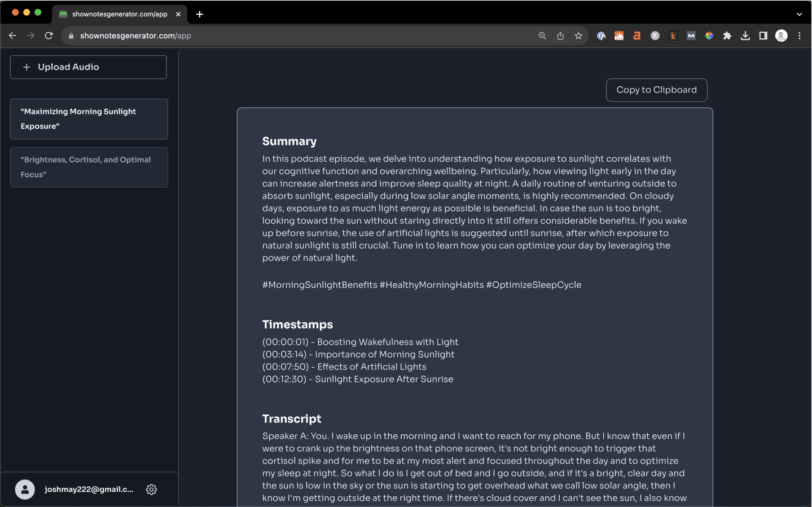Click the share page icon
This screenshot has height=507, width=812.
pos(560,36)
